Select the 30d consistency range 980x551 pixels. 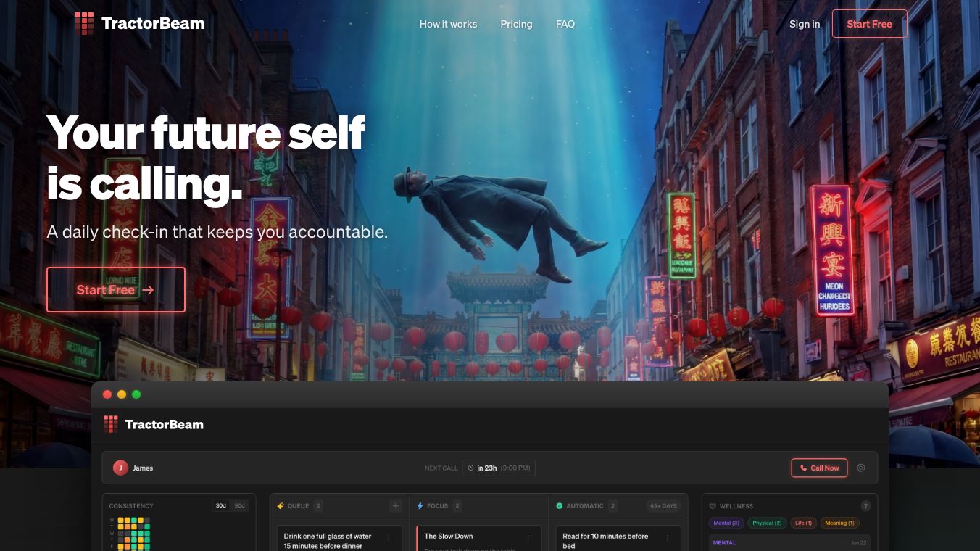221,505
